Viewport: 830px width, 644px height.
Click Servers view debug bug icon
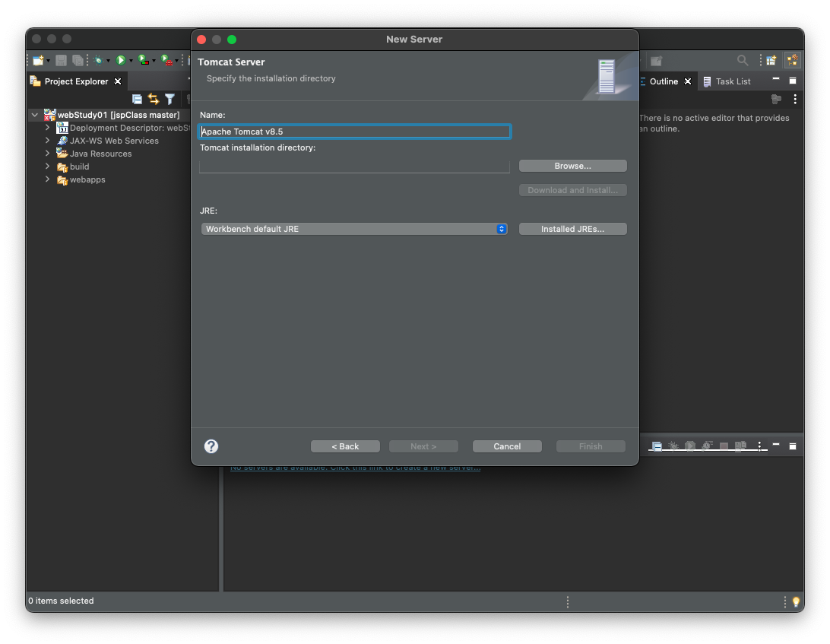click(x=673, y=446)
